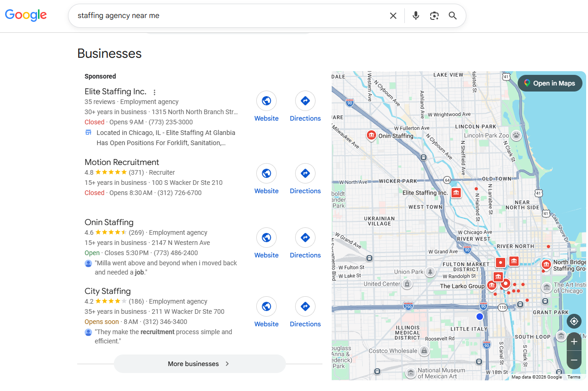Click the Costco Wholesale map marker

point(424,351)
